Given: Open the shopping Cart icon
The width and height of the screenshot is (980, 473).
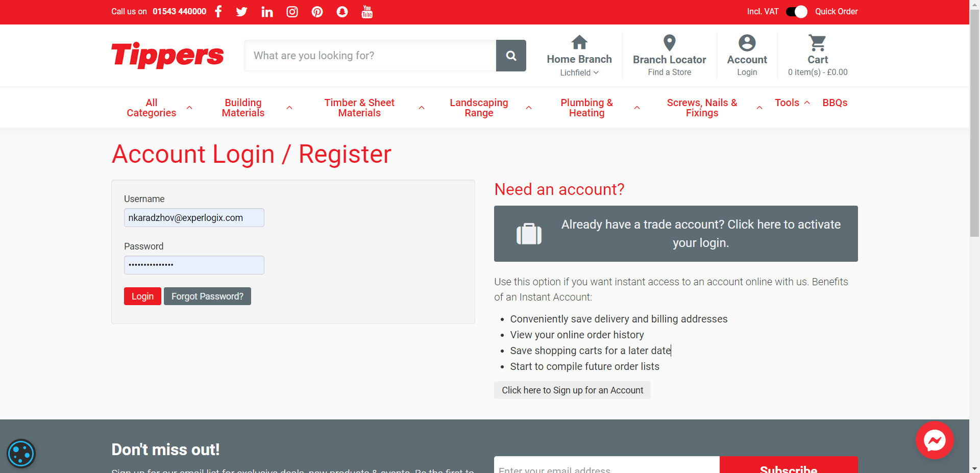Looking at the screenshot, I should click(x=818, y=43).
